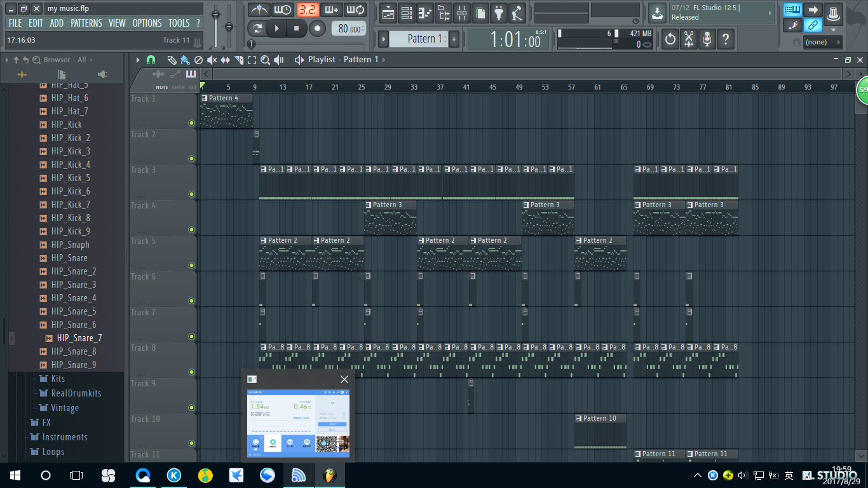
Task: Select the Draw pencil tool in Playlist
Action: [x=172, y=60]
